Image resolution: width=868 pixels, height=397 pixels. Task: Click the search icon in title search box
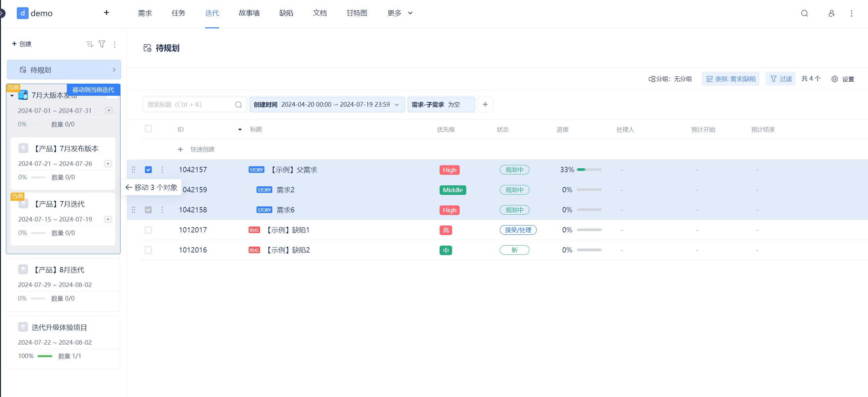pyautogui.click(x=238, y=105)
